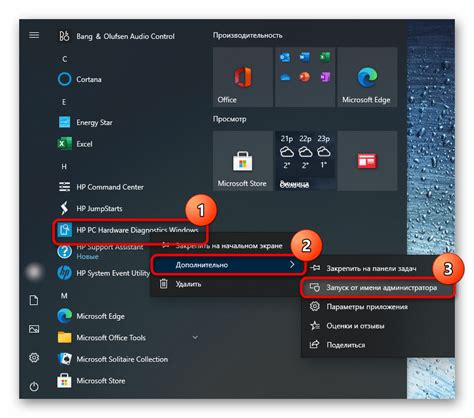The image size is (474, 418).
Task: Expand the Дополнительно submenu
Action: click(x=228, y=265)
